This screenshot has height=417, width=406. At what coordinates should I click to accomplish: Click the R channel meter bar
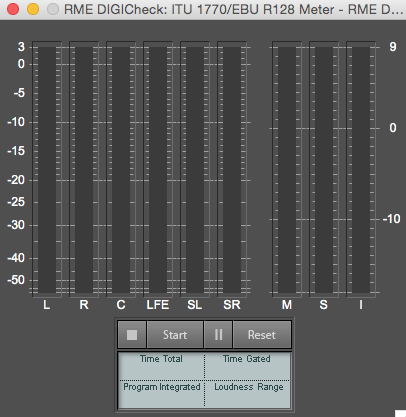tap(84, 169)
